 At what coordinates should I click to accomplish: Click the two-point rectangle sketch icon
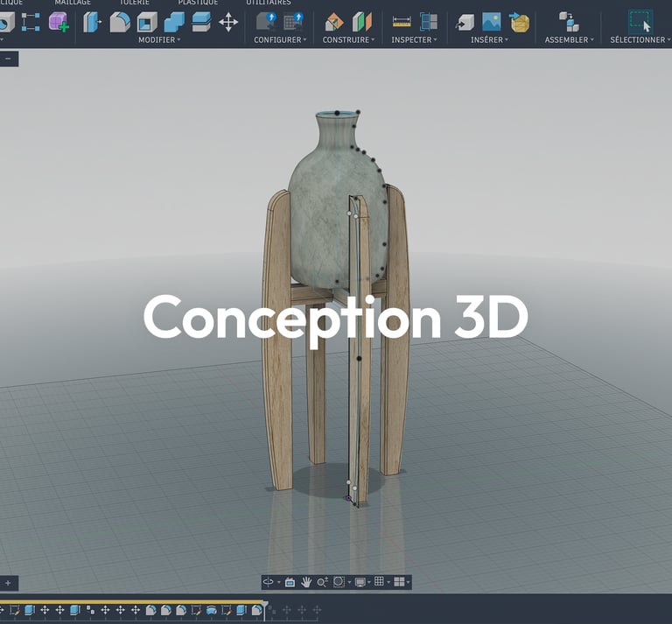click(x=31, y=22)
